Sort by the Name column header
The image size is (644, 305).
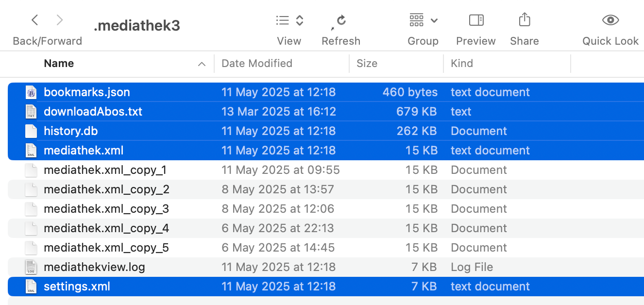click(59, 63)
